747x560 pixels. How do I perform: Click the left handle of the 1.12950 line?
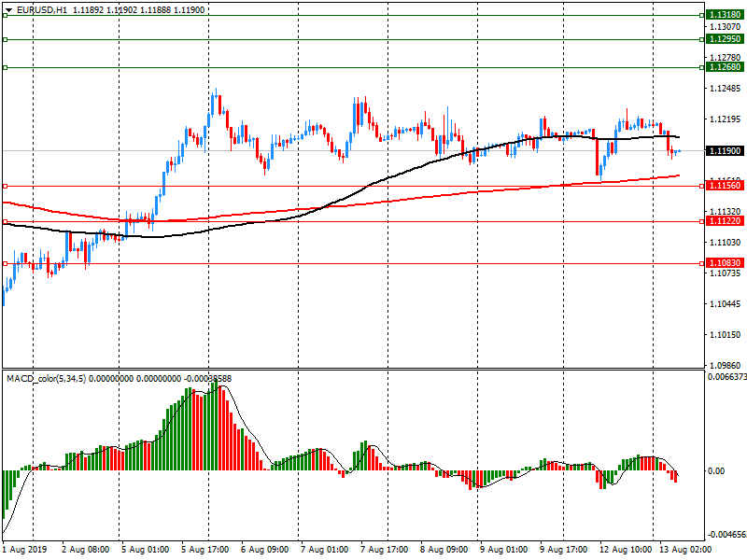coord(5,39)
